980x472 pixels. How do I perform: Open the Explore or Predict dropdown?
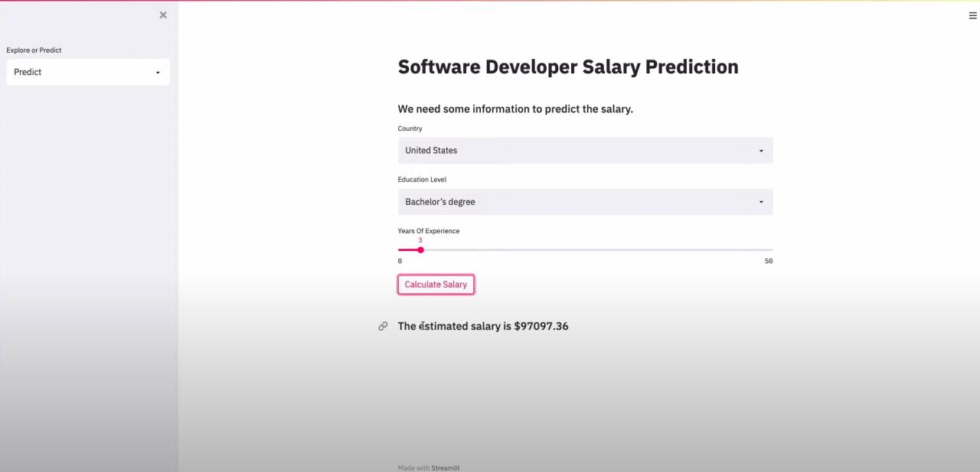coord(88,72)
